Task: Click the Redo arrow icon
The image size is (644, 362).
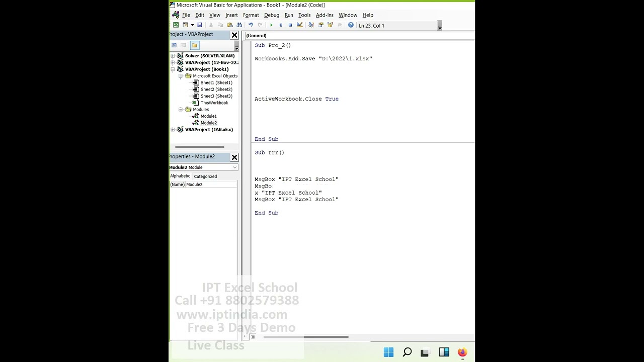Action: tap(260, 25)
